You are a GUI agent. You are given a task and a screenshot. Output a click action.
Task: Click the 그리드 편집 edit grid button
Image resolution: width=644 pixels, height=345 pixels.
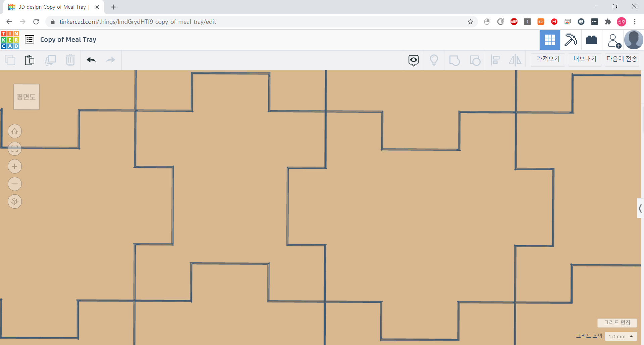[x=617, y=323]
